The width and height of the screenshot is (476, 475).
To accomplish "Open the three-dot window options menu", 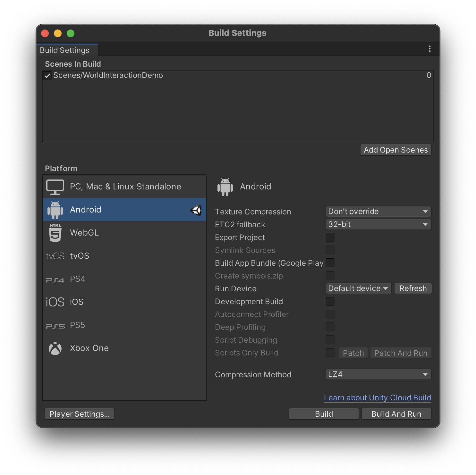I will (429, 49).
